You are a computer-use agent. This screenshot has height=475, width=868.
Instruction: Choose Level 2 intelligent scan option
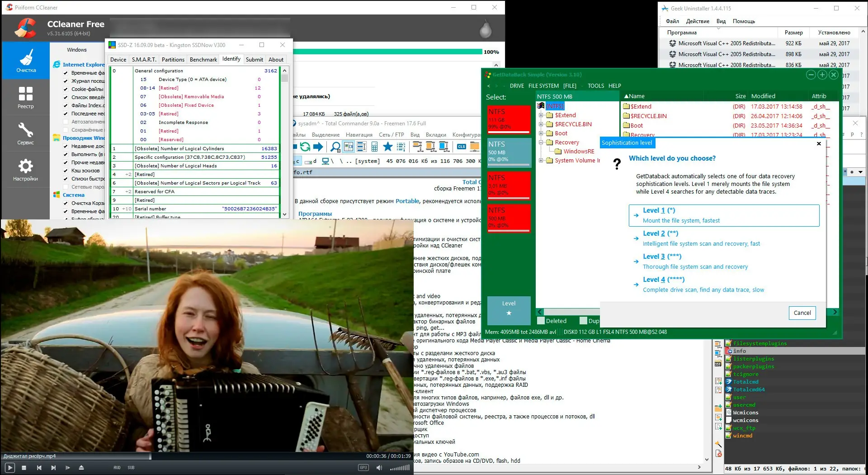tap(724, 238)
